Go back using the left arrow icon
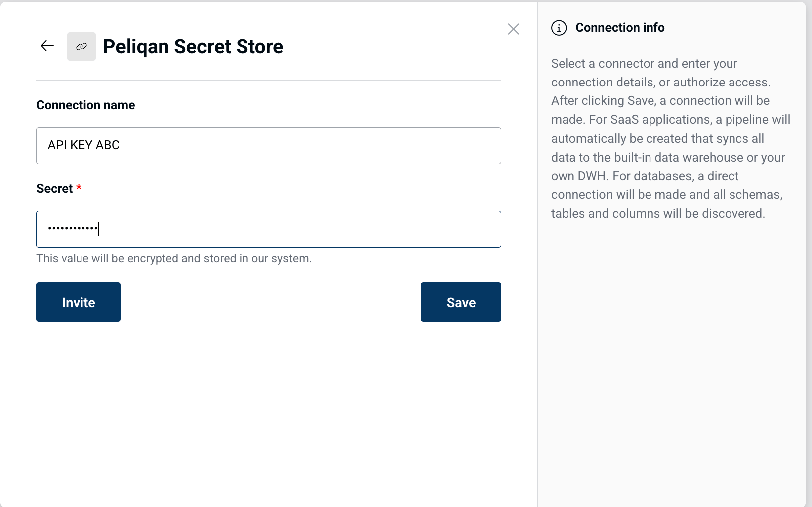Screen dimensions: 812x507 click(x=47, y=46)
